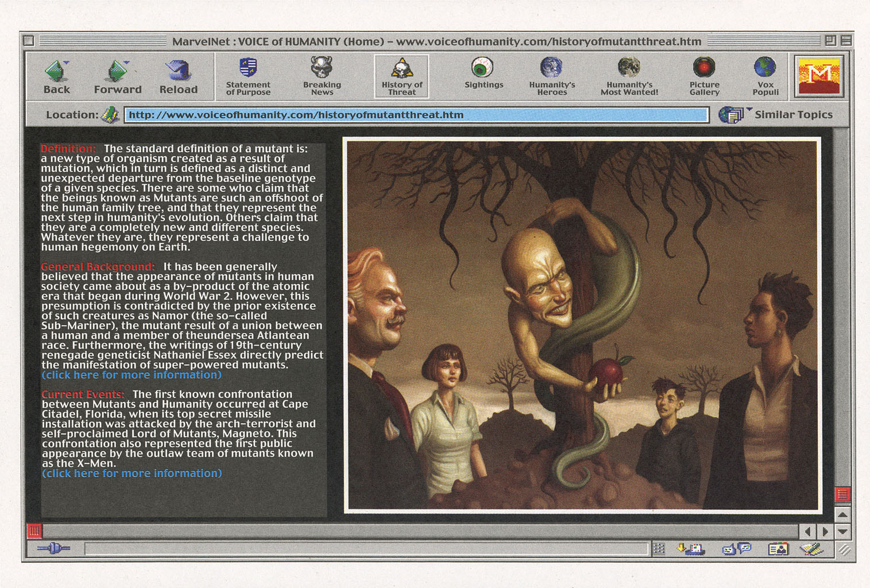Viewport: 870px width, 588px height.
Task: Click the connection plug status icon
Action: coord(53,548)
